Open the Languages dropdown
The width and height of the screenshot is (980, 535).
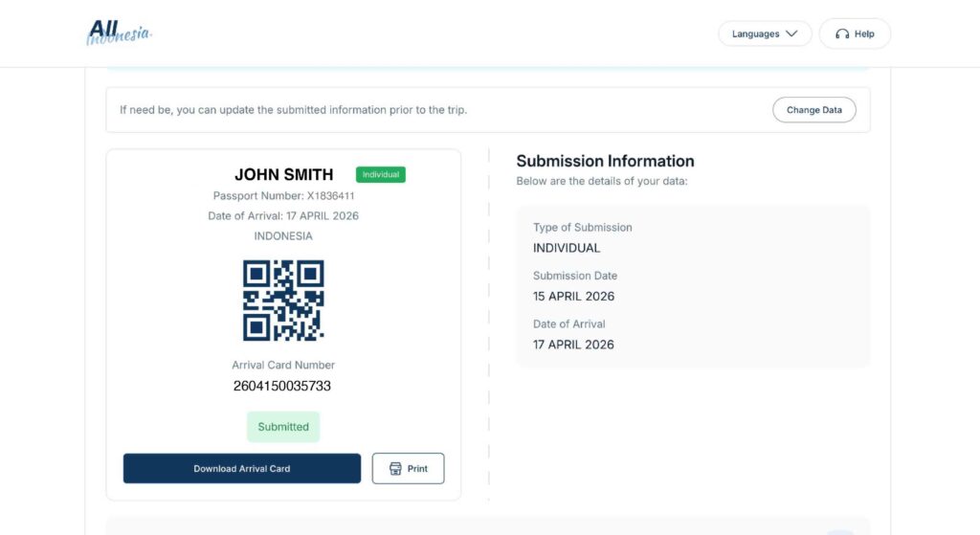point(765,33)
